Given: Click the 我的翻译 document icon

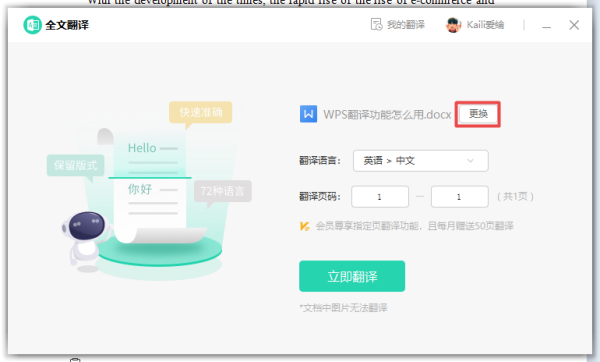Looking at the screenshot, I should pos(377,24).
